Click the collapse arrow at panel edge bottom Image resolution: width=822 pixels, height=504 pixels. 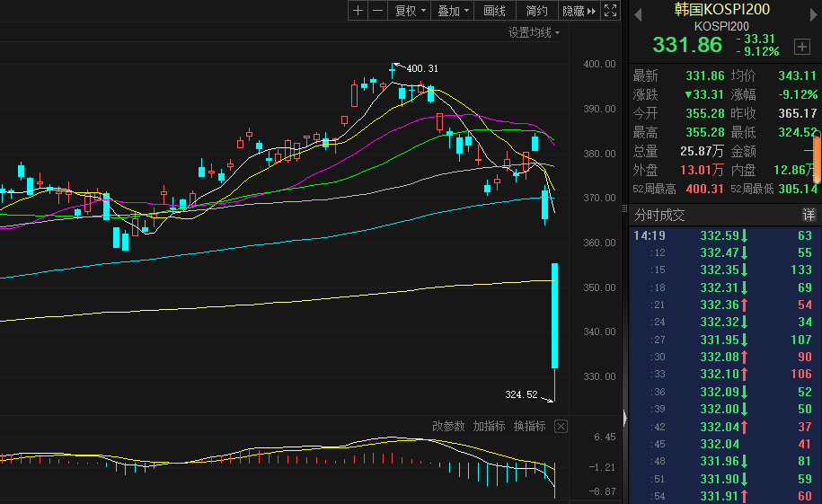[625, 418]
